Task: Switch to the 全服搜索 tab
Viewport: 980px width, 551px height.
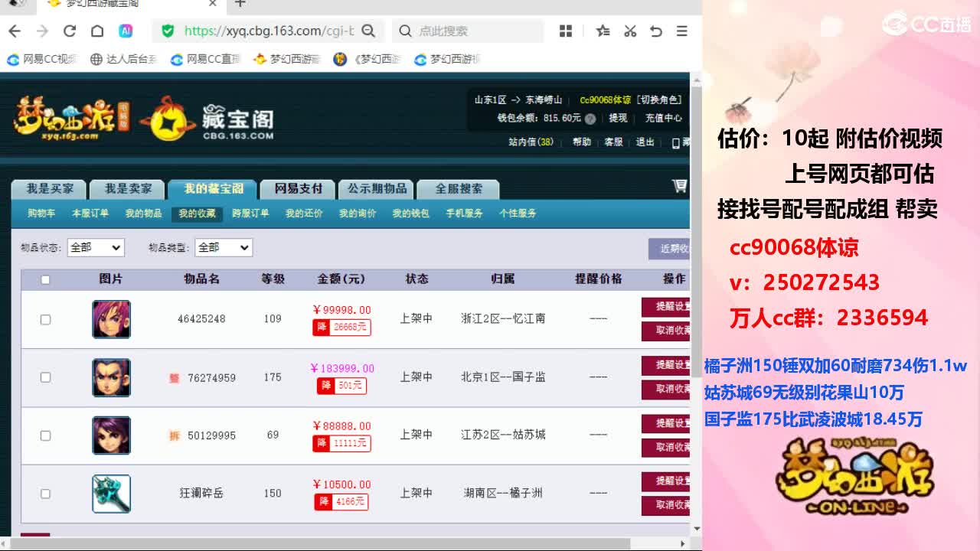Action: (459, 188)
